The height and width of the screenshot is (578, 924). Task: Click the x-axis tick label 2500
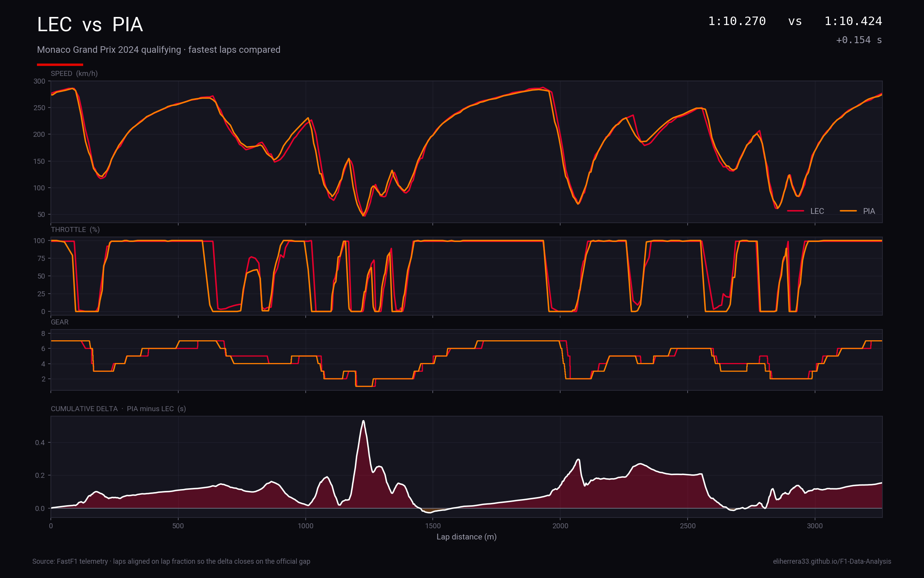(688, 526)
